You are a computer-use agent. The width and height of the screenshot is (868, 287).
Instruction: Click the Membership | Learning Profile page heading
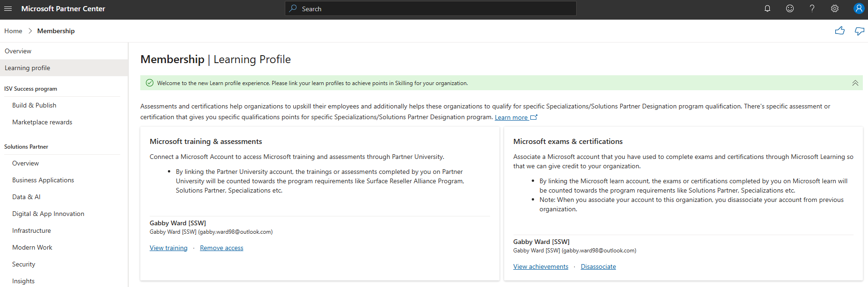[216, 59]
